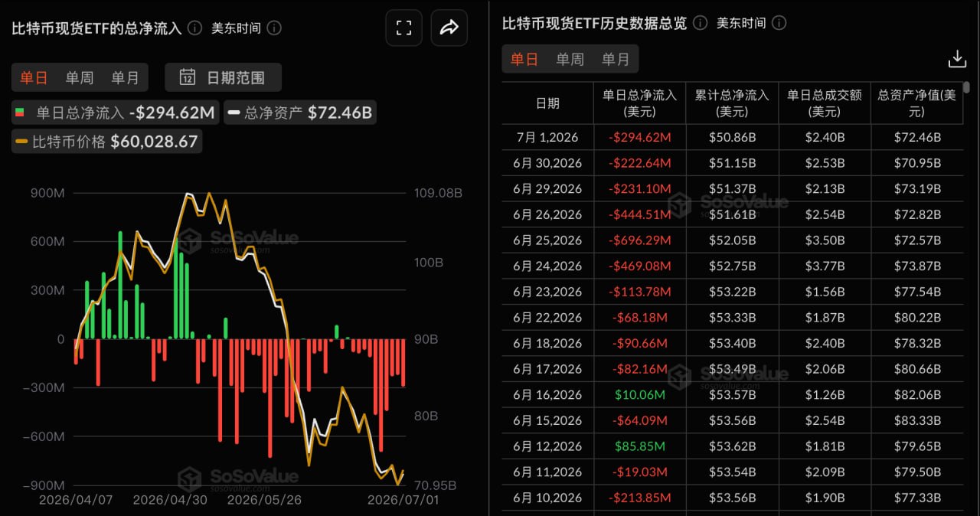The width and height of the screenshot is (980, 516).
Task: Show info icon beside chart's 美东时间
Action: (x=274, y=28)
